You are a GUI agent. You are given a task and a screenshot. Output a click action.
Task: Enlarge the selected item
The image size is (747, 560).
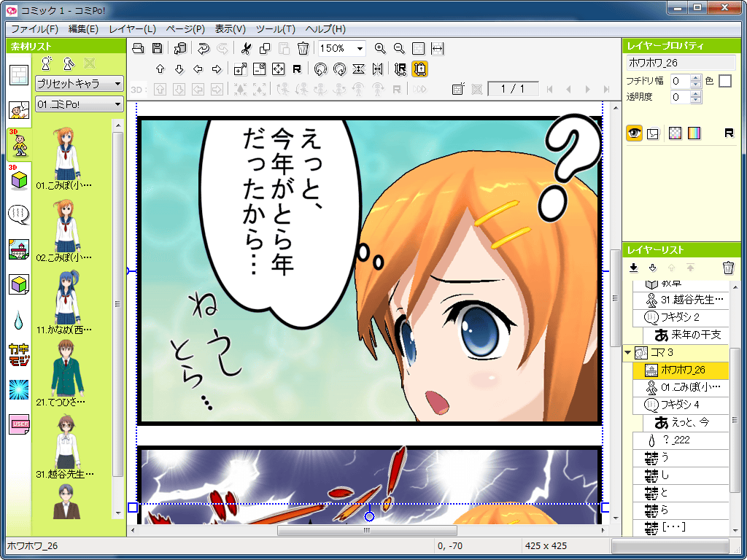click(x=241, y=69)
